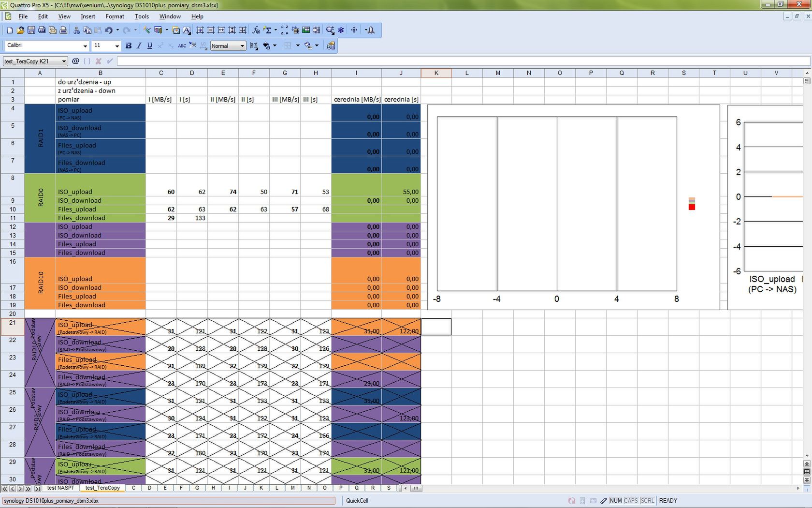Toggle Italic formatting
Viewport: 812px width, 508px height.
click(139, 45)
